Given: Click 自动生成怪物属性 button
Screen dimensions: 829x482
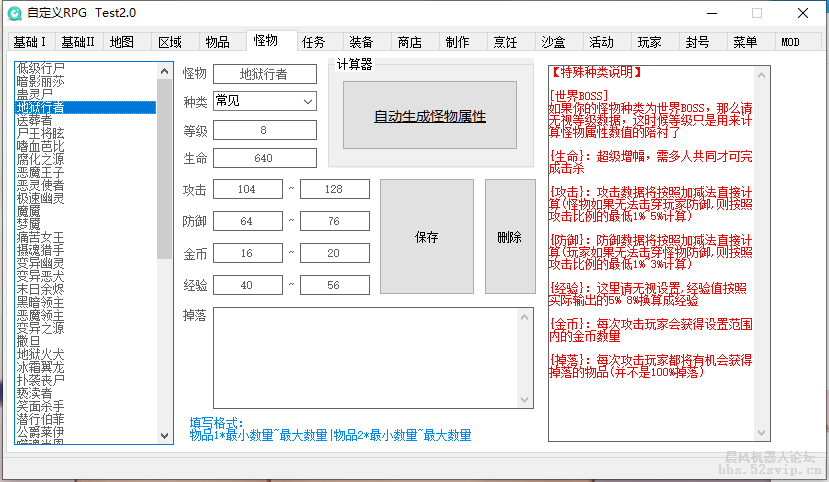Looking at the screenshot, I should [x=430, y=115].
